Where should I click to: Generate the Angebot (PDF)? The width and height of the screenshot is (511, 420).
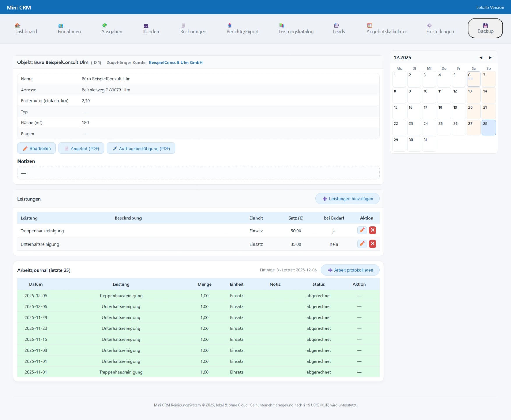pyautogui.click(x=81, y=149)
